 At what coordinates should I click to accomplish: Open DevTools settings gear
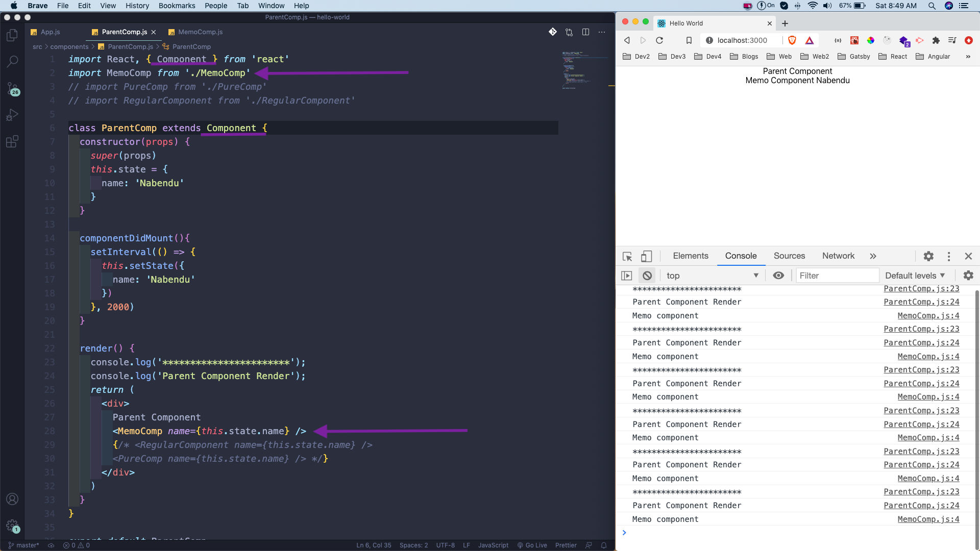point(928,256)
